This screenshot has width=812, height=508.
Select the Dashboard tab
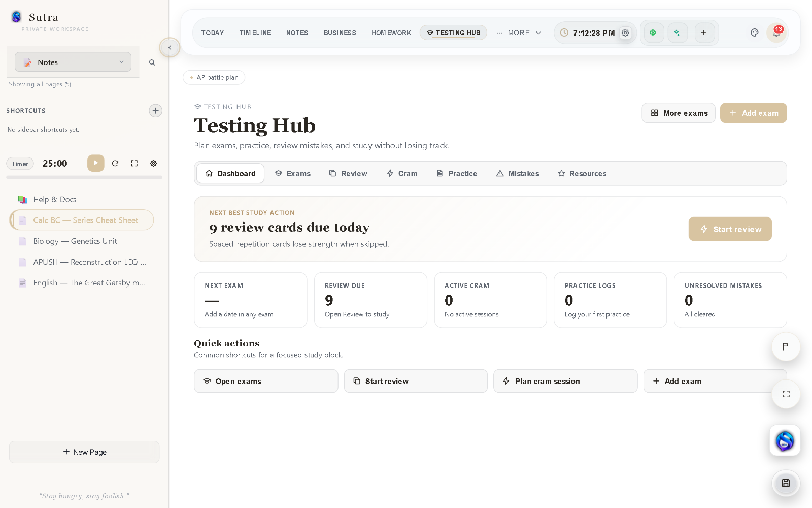[x=230, y=173]
